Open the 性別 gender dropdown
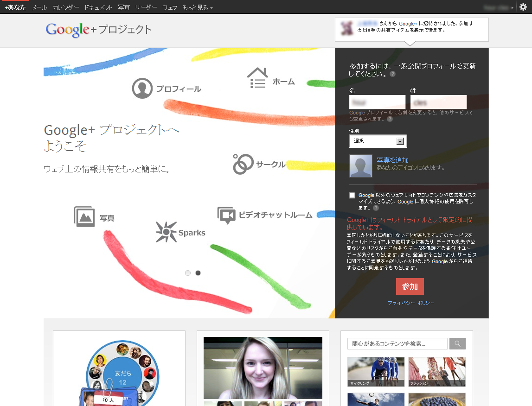The height and width of the screenshot is (406, 532). (x=378, y=141)
